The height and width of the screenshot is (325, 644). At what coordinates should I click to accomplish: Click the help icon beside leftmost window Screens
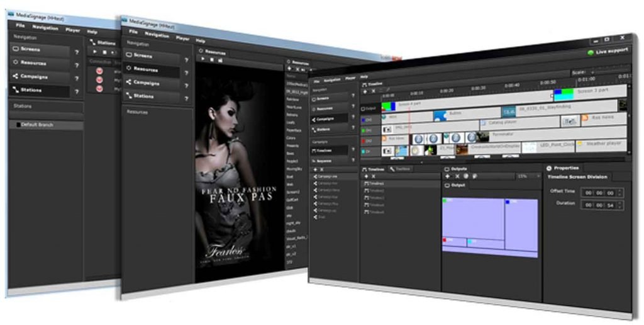tap(76, 52)
